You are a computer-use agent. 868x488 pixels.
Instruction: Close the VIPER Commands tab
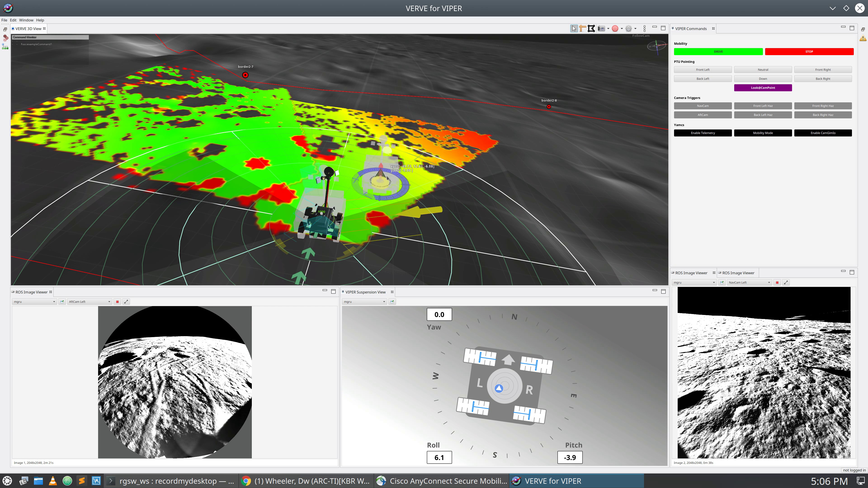tap(713, 29)
